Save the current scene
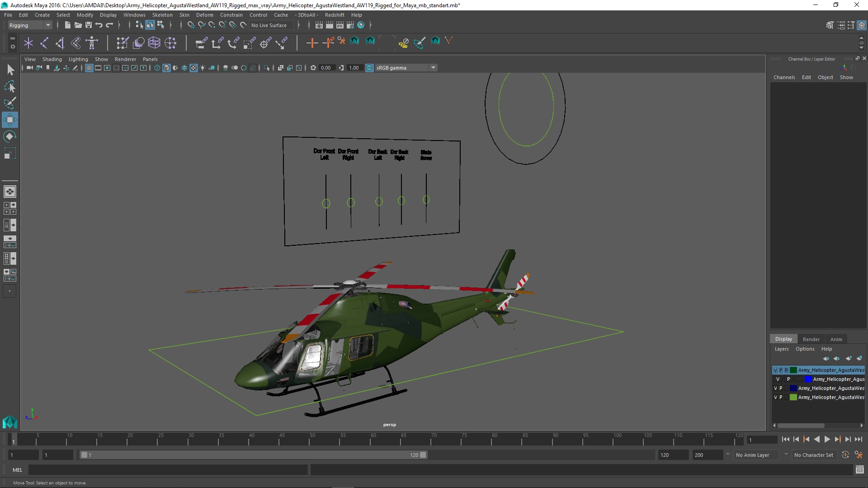This screenshot has width=868, height=488. 89,25
